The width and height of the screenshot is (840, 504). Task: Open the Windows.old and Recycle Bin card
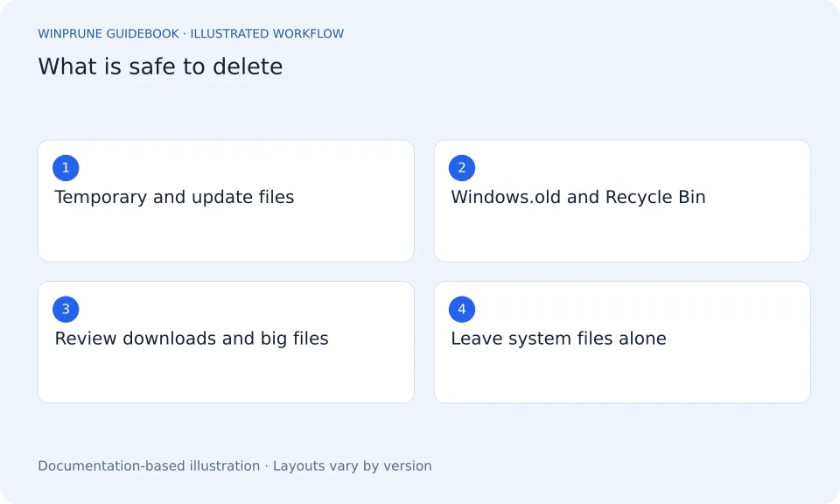pyautogui.click(x=622, y=201)
